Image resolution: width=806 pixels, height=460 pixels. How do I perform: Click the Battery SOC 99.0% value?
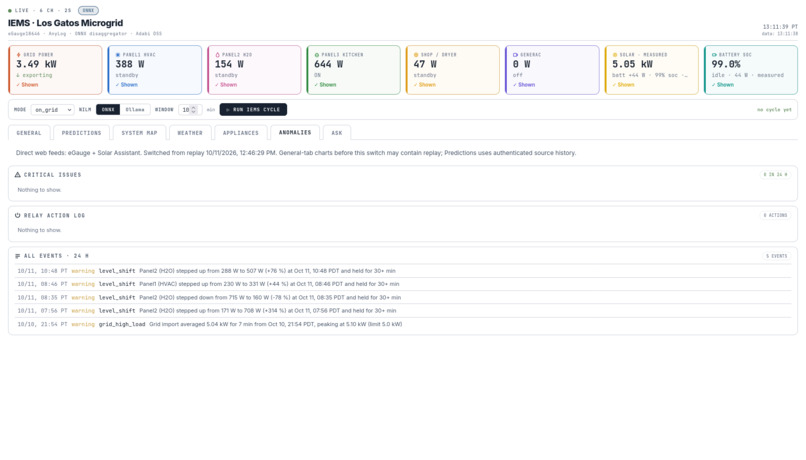click(x=726, y=64)
